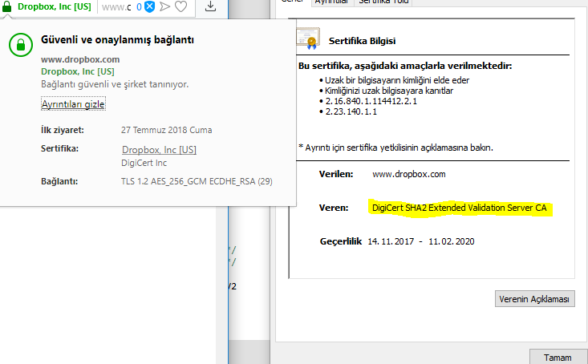Open the ad blocker shield icon
This screenshot has height=364, width=588.
point(150,6)
